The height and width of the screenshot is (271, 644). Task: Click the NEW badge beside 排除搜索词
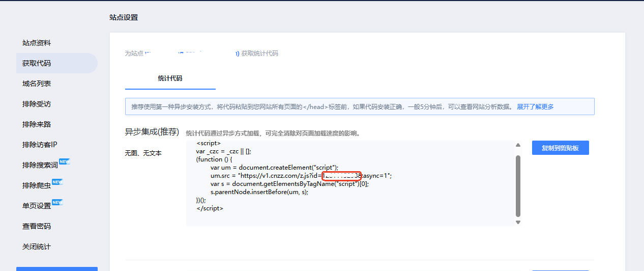click(x=65, y=161)
